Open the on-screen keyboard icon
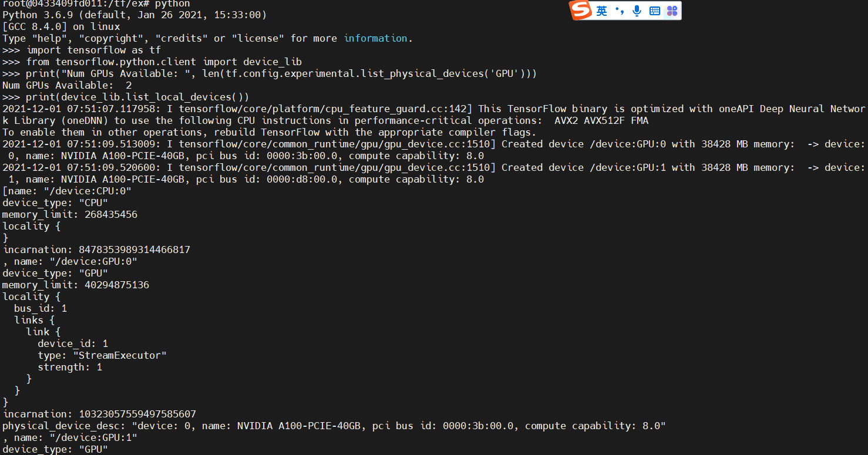Viewport: 868px width, 455px height. pyautogui.click(x=654, y=10)
